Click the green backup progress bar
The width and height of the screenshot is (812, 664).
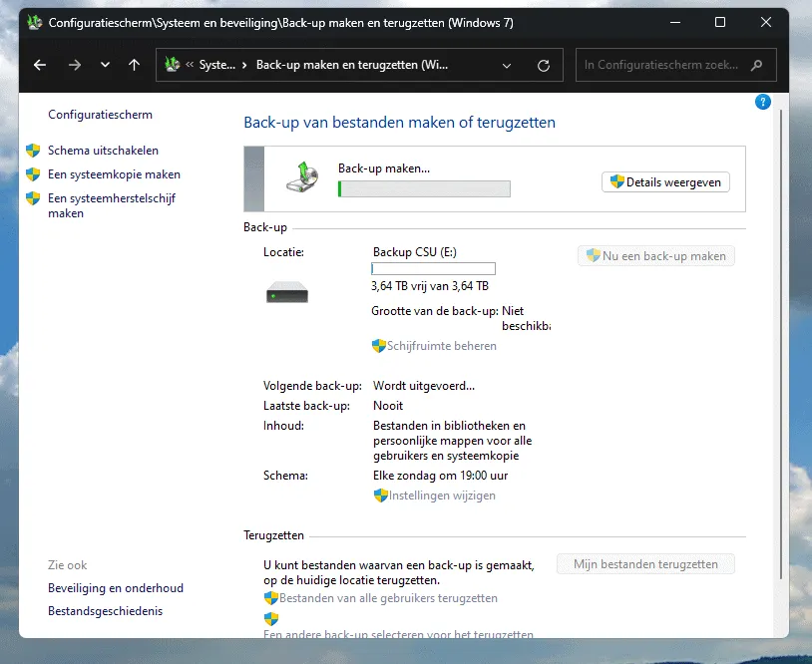click(424, 189)
